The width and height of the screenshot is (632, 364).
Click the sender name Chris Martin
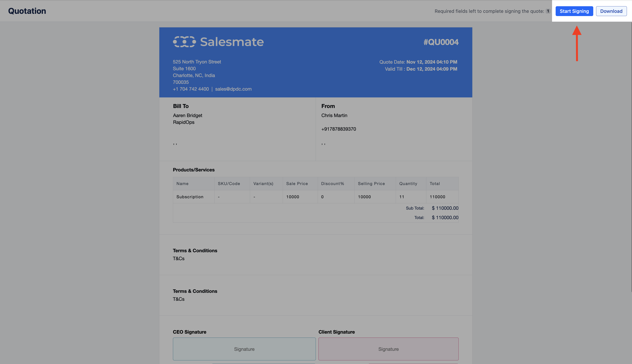[x=334, y=116]
